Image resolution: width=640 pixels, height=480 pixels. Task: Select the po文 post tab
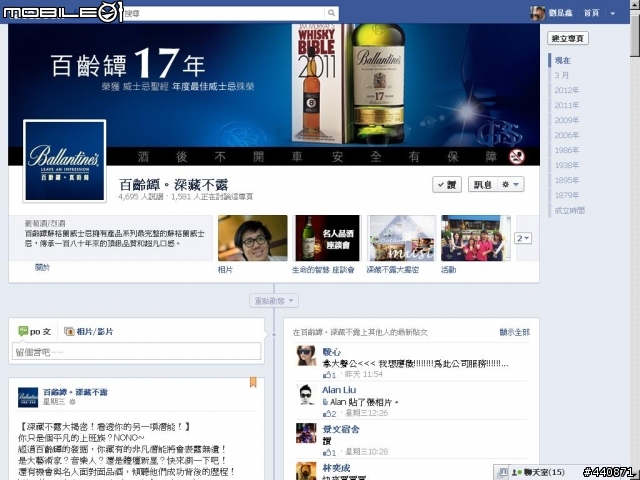(35, 331)
